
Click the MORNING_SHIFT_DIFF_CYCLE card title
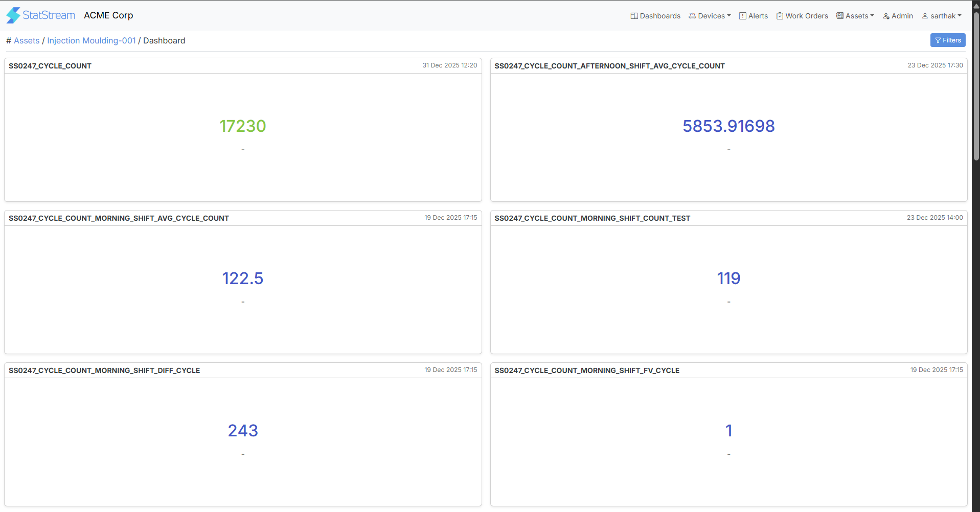(x=104, y=370)
